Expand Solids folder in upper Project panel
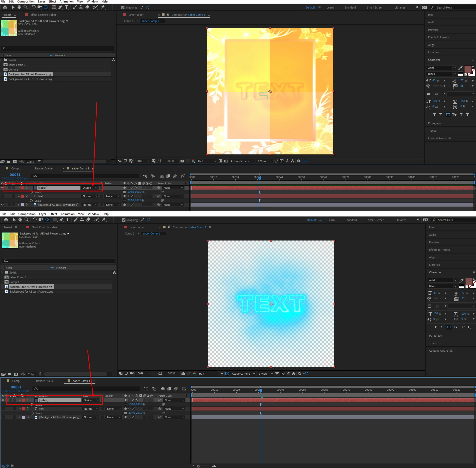The image size is (476, 468). pos(1,60)
